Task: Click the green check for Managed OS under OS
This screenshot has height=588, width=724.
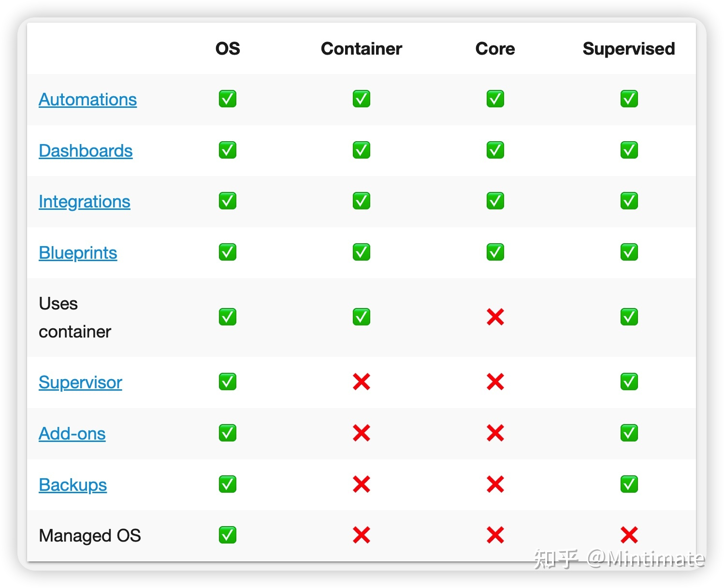Action: 228,535
